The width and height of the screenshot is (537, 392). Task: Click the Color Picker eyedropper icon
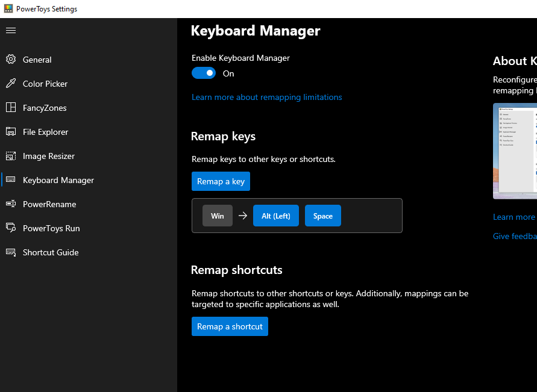[x=11, y=83]
